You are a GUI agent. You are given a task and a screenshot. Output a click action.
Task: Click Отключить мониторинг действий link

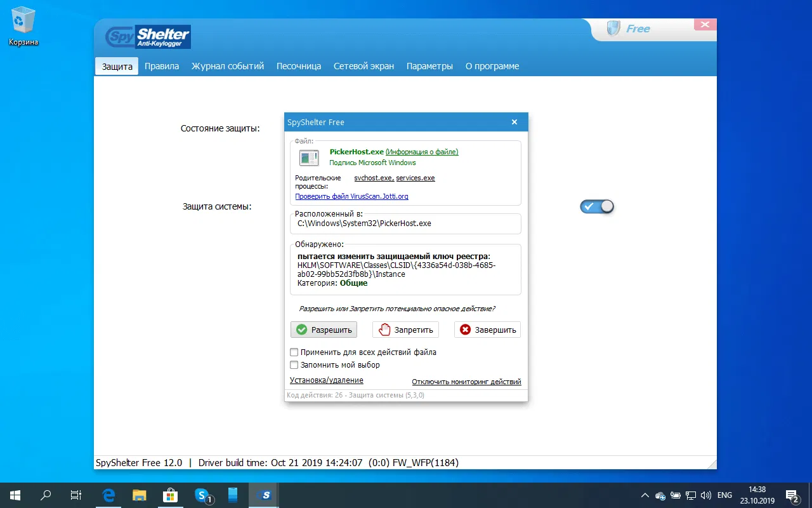click(466, 382)
